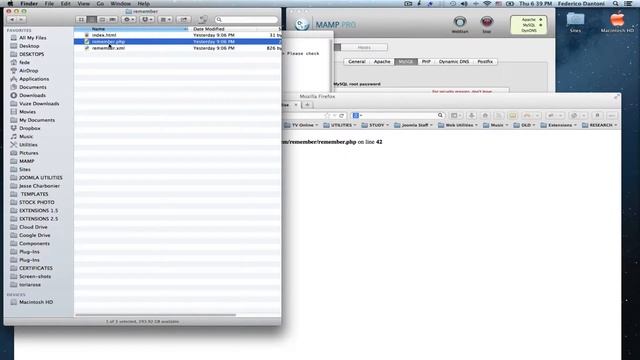640x360 pixels.
Task: Switch to PHP tab in MAMP PRO
Action: [x=426, y=62]
